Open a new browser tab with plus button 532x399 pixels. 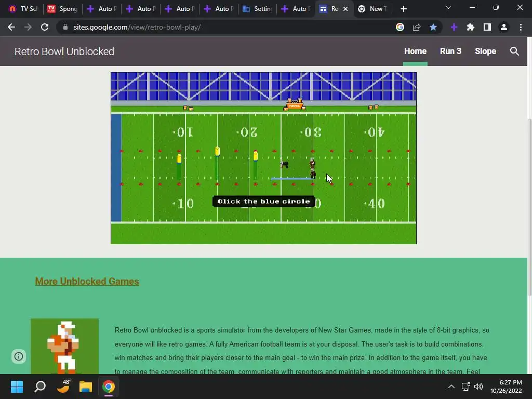coord(403,9)
